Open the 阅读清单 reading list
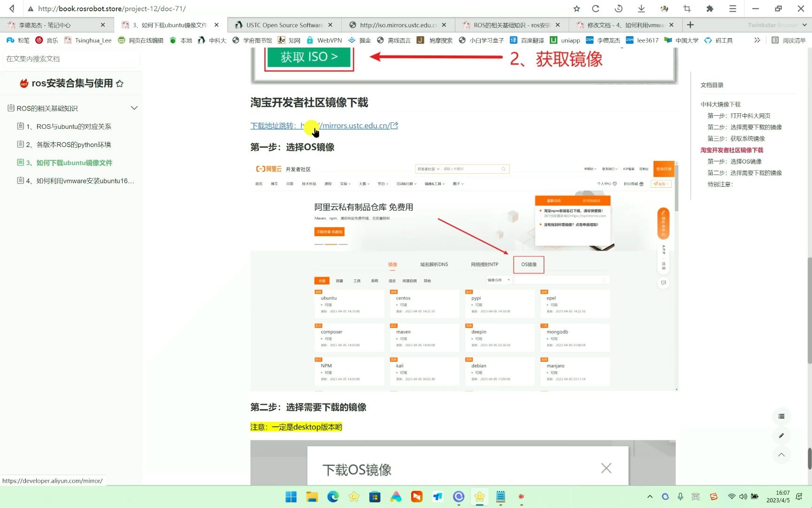The height and width of the screenshot is (508, 812). point(789,40)
